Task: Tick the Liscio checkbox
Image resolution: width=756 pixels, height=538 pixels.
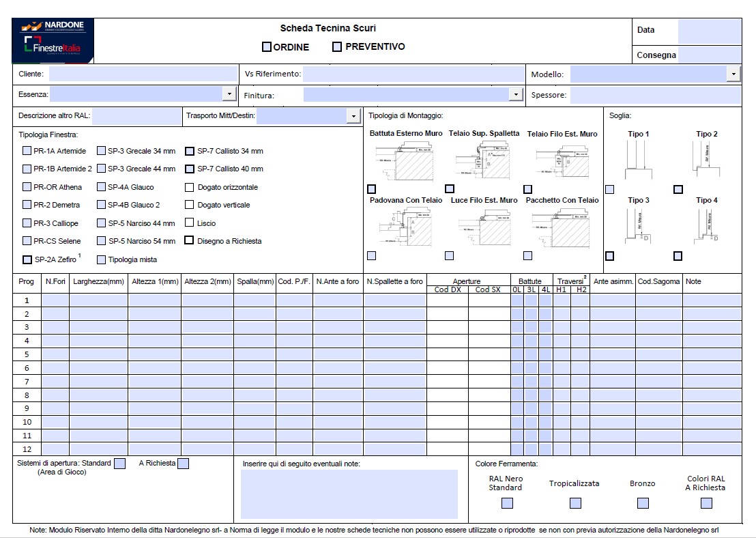Action: coord(190,223)
